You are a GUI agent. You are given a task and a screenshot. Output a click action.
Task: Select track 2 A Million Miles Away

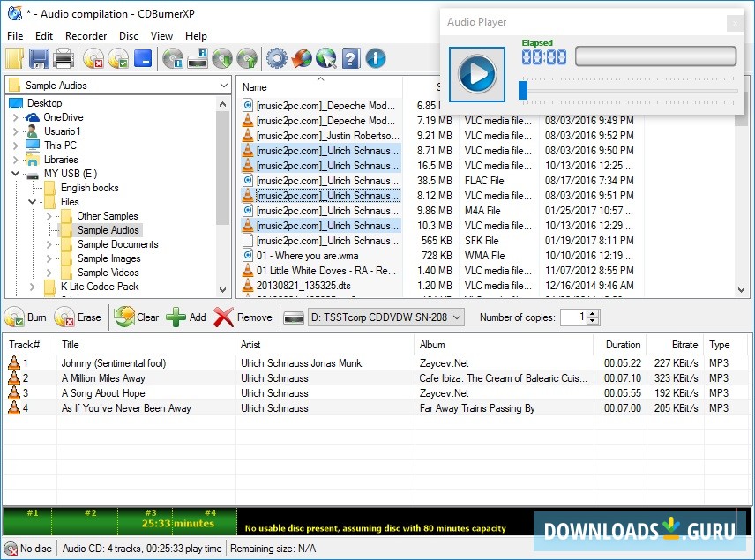point(376,378)
